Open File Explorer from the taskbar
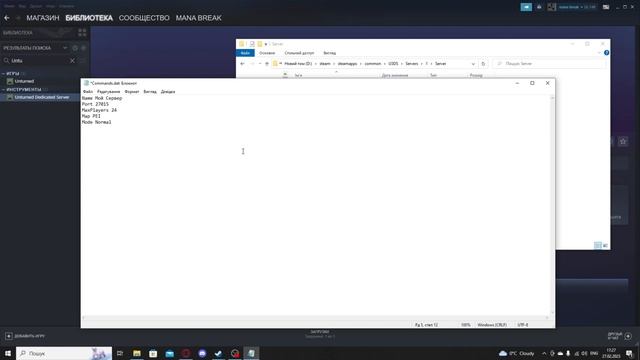Screen dimensions: 640x360 click(x=137, y=353)
